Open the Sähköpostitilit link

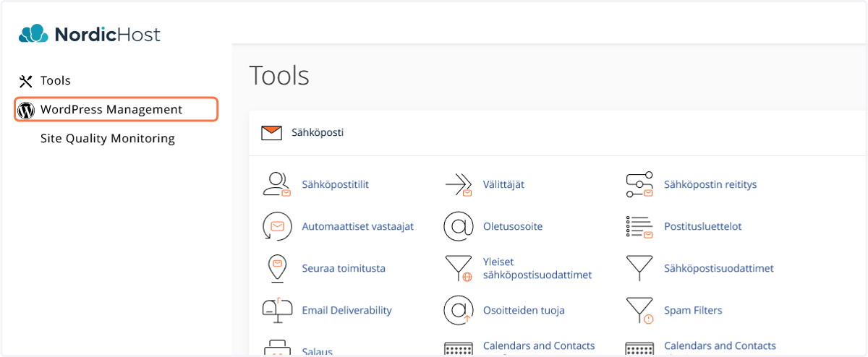pyautogui.click(x=336, y=184)
